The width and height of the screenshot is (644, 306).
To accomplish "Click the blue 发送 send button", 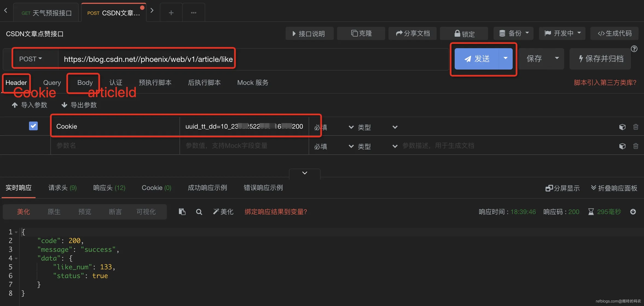I will tap(477, 59).
